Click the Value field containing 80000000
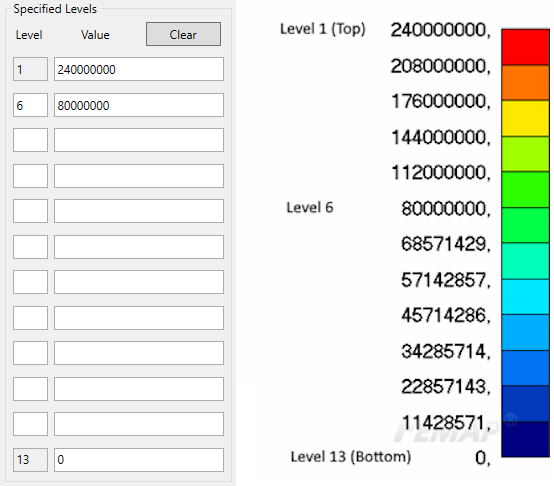Image resolution: width=554 pixels, height=486 pixels. 139,105
